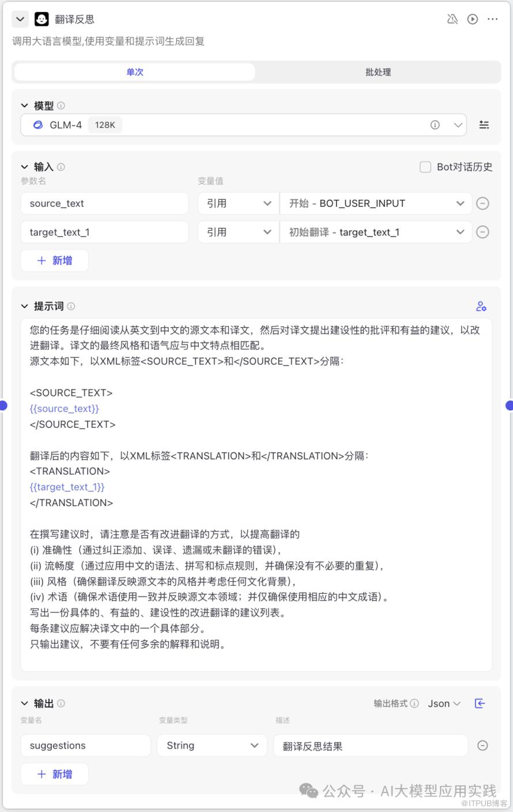Edit the target_text_1 parameter name field
The height and width of the screenshot is (812, 513).
pos(104,232)
